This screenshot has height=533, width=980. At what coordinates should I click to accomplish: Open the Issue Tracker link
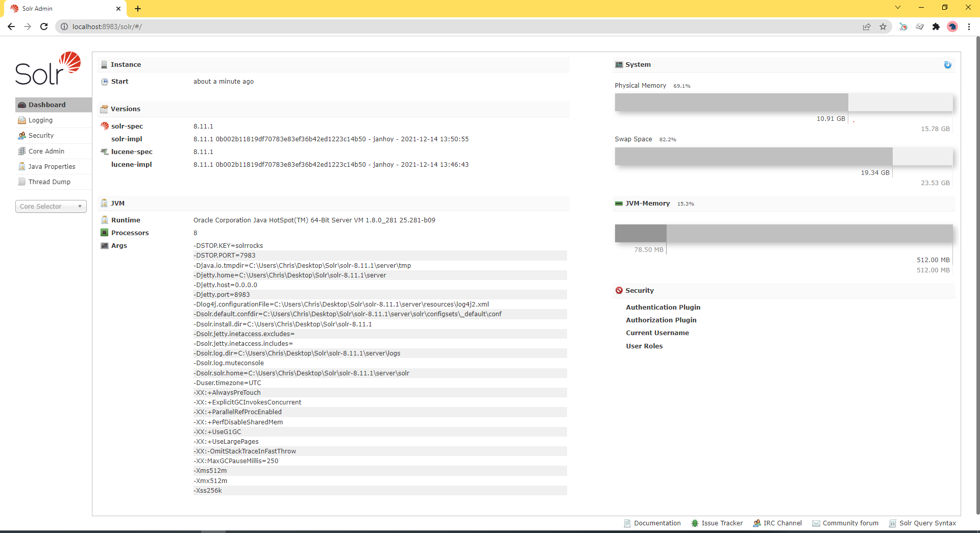(x=717, y=523)
